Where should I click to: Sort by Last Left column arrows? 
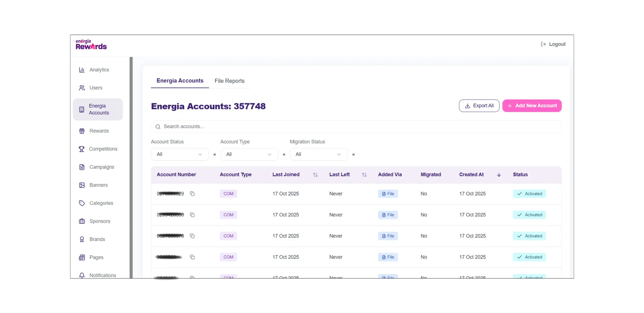(364, 175)
